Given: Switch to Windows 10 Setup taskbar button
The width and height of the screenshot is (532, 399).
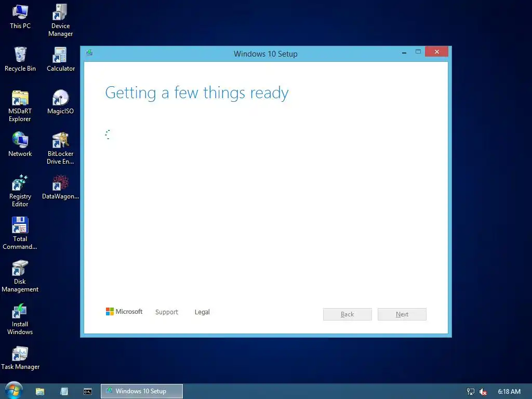Looking at the screenshot, I should (x=142, y=391).
